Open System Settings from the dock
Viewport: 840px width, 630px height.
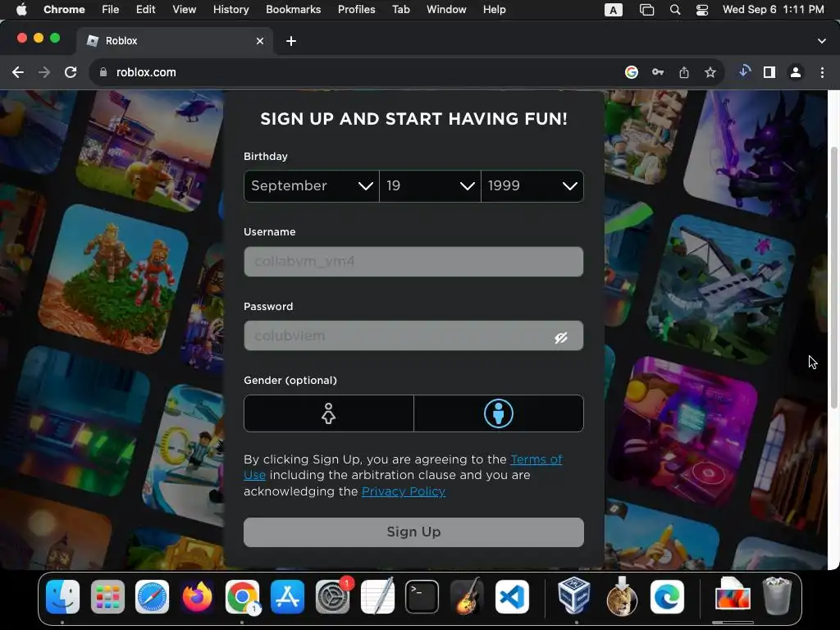coord(332,596)
